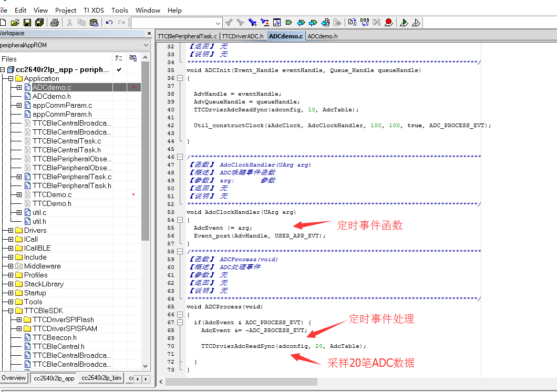Click the Go To line icon
The height and width of the screenshot is (392, 557).
tap(277, 23)
